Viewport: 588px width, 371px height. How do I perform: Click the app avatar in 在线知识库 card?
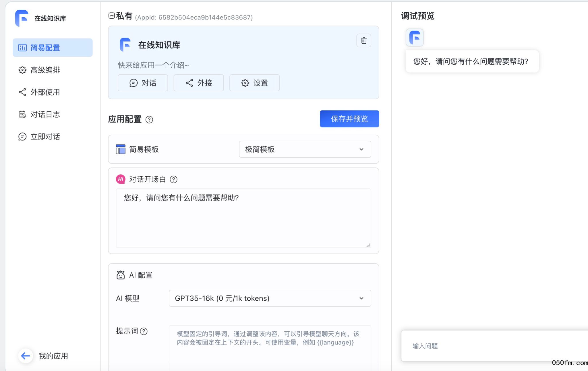click(x=125, y=45)
